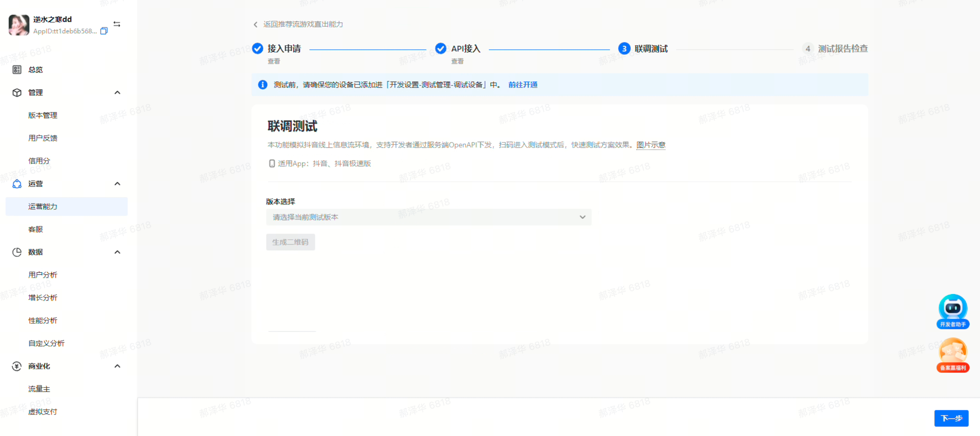Viewport: 980px width, 436px height.
Task: Click 查看 under API接入 step
Action: click(x=457, y=61)
